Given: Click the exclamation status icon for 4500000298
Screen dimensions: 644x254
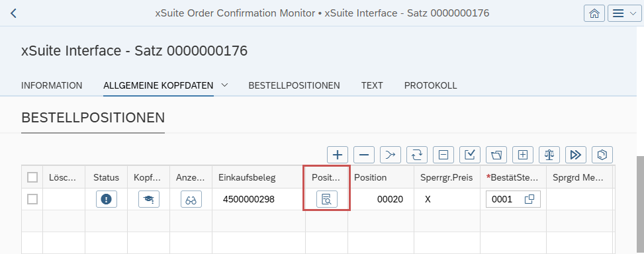Looking at the screenshot, I should (x=107, y=199).
